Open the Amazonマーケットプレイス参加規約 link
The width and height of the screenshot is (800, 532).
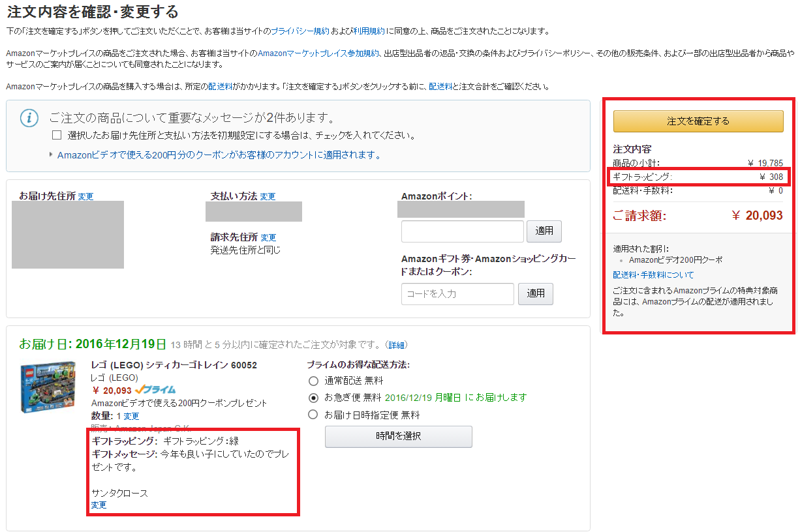318,53
